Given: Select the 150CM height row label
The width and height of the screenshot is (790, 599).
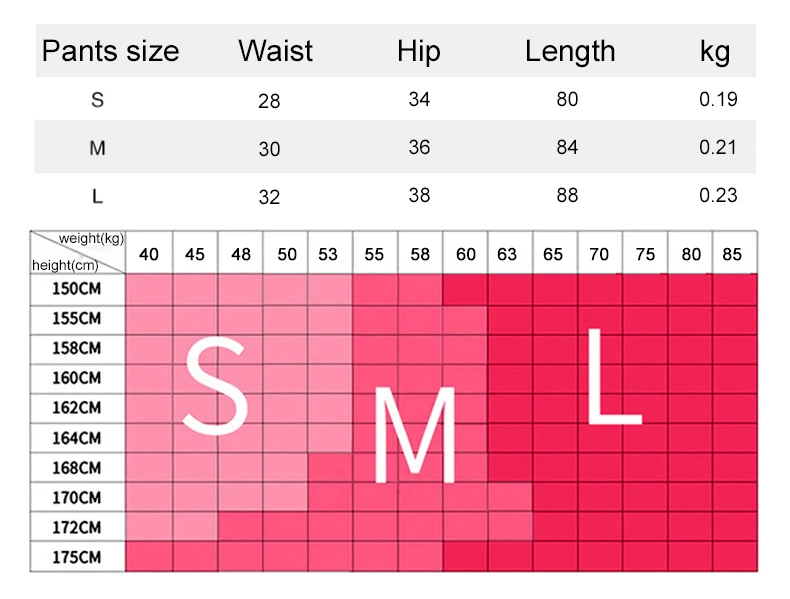Looking at the screenshot, I should tap(77, 288).
